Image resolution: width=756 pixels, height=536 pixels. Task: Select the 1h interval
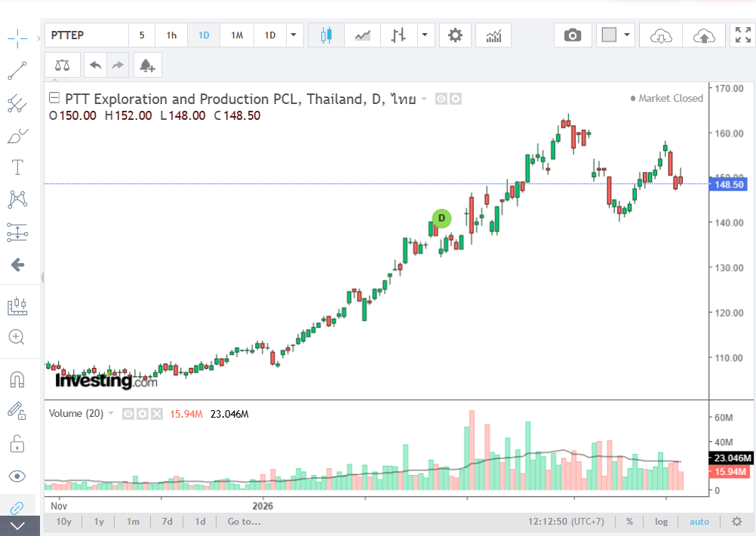pyautogui.click(x=171, y=35)
